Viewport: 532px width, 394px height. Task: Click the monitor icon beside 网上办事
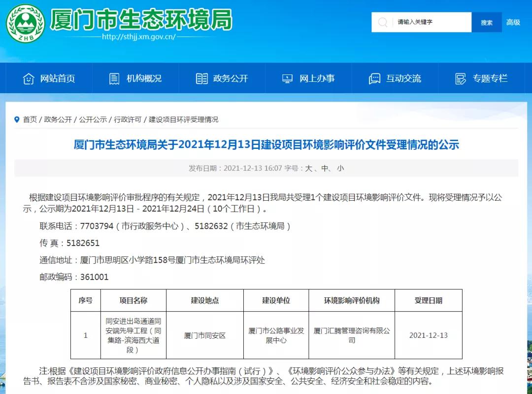click(x=287, y=78)
